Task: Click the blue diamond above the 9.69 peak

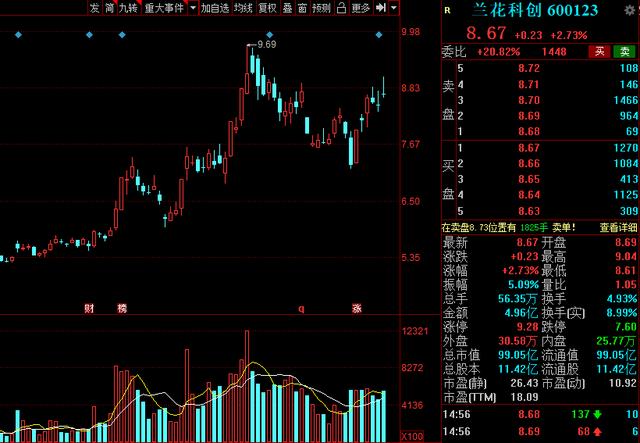Action: (x=269, y=35)
